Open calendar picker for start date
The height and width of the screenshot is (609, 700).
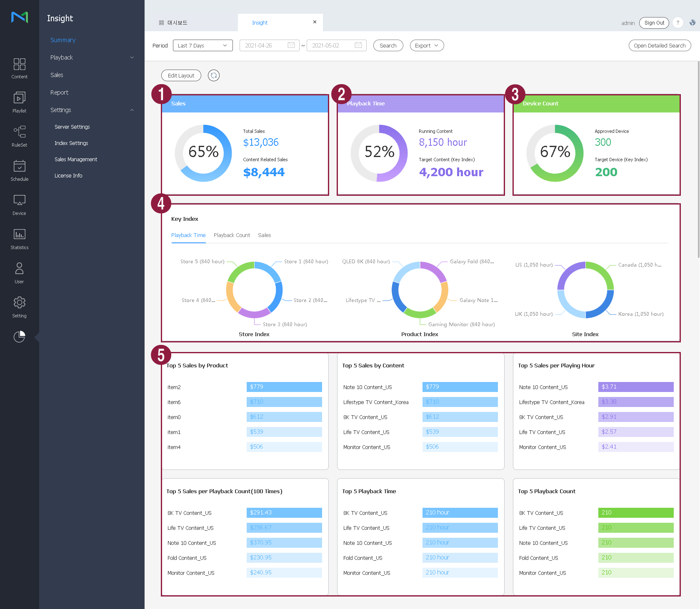[291, 45]
